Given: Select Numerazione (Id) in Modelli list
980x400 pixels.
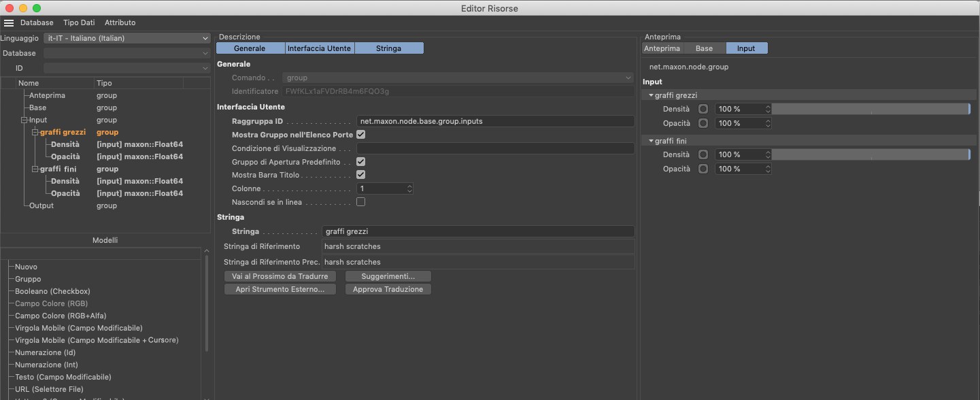Looking at the screenshot, I should [x=45, y=352].
